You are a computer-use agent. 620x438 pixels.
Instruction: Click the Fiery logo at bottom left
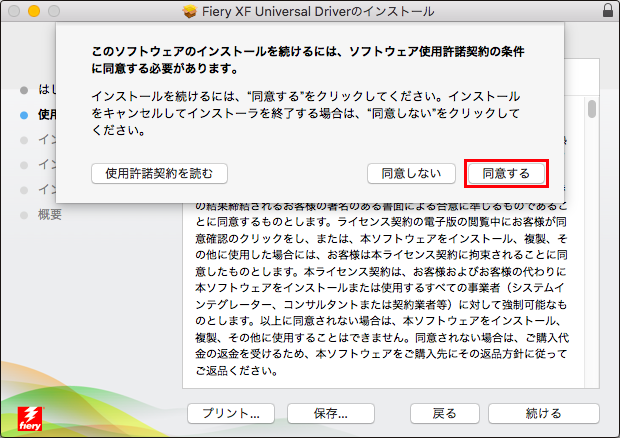30,419
